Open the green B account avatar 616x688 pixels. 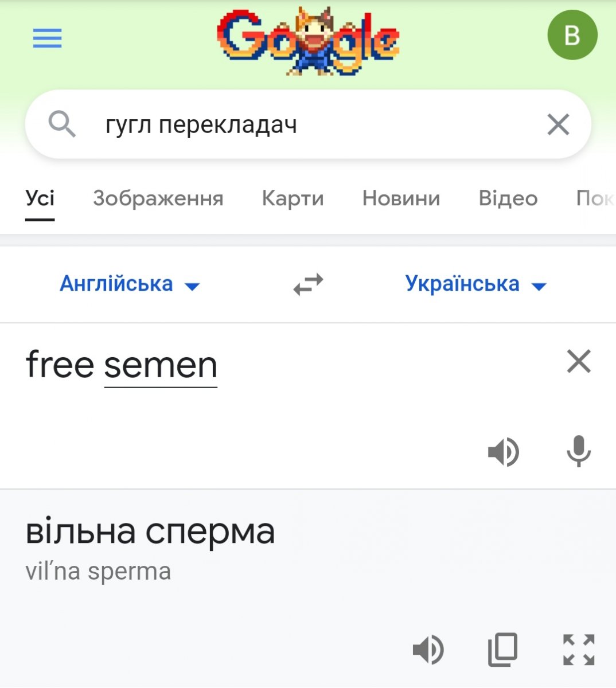point(572,36)
